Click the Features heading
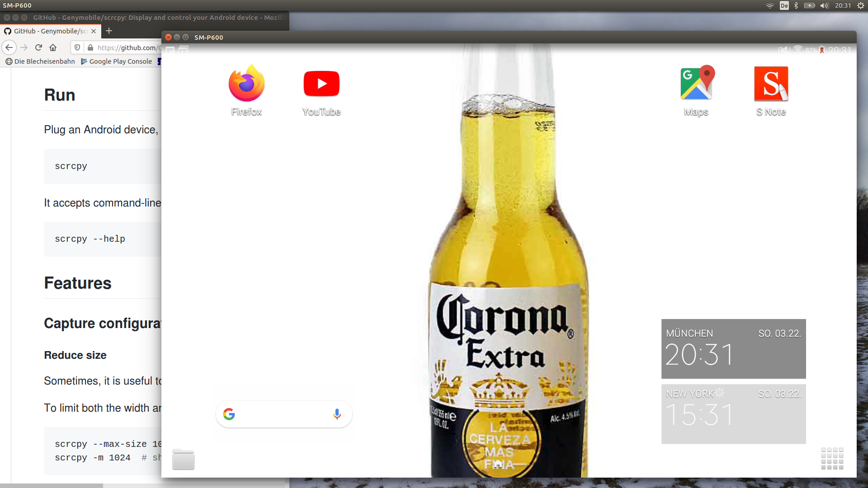Image resolution: width=868 pixels, height=488 pixels. 78,283
